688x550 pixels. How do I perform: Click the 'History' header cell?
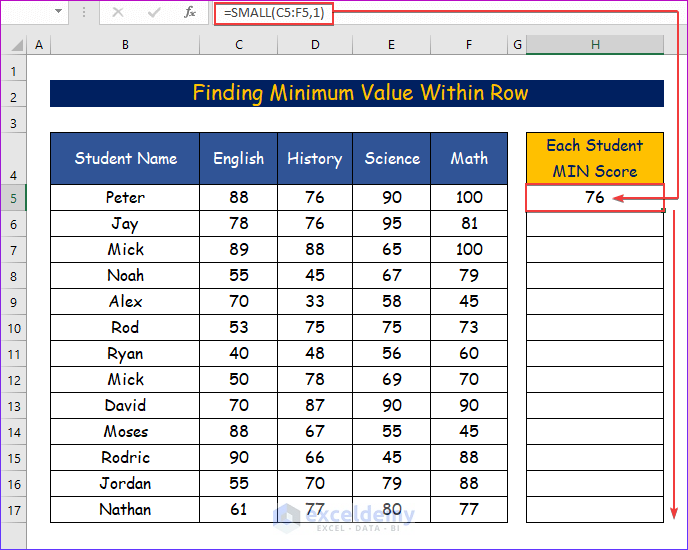[x=315, y=158]
